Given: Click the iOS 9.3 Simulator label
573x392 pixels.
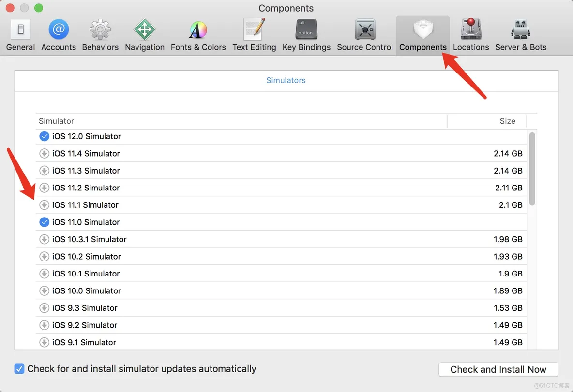Looking at the screenshot, I should [x=85, y=308].
